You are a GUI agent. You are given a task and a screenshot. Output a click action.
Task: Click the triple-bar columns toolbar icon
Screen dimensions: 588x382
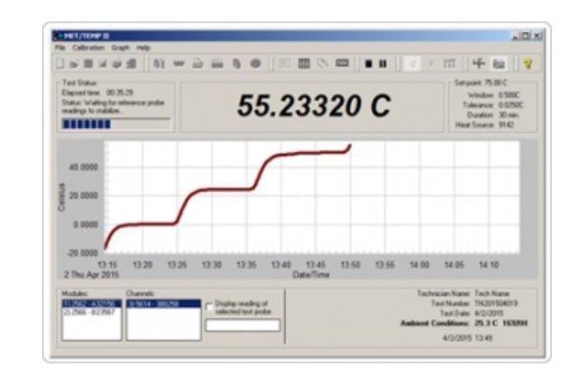(x=449, y=64)
